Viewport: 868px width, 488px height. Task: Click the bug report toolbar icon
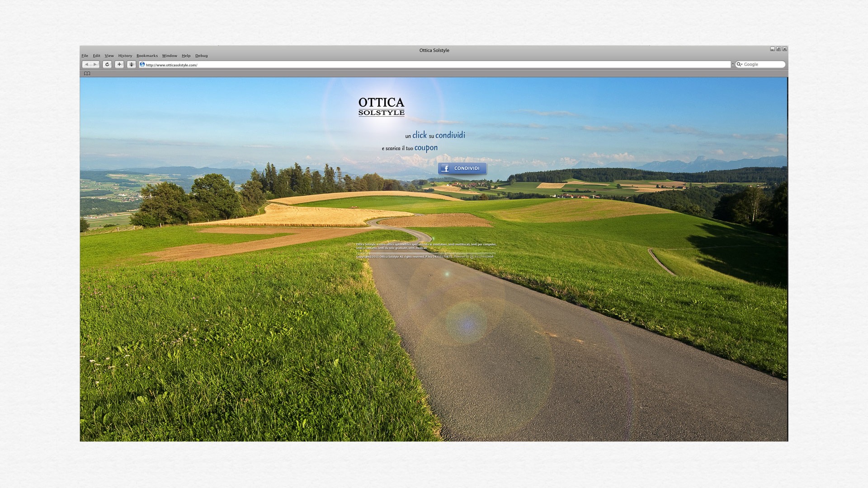point(132,65)
